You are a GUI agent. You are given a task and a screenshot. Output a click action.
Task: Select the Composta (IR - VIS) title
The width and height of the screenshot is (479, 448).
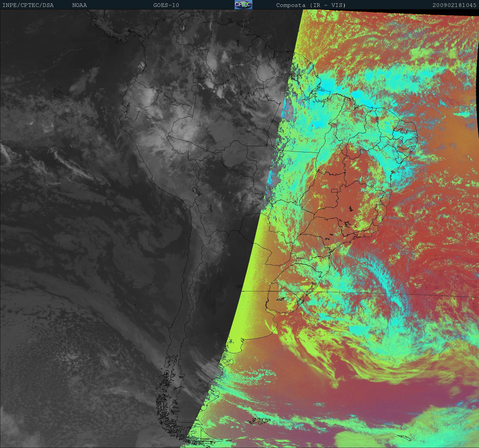[311, 5]
